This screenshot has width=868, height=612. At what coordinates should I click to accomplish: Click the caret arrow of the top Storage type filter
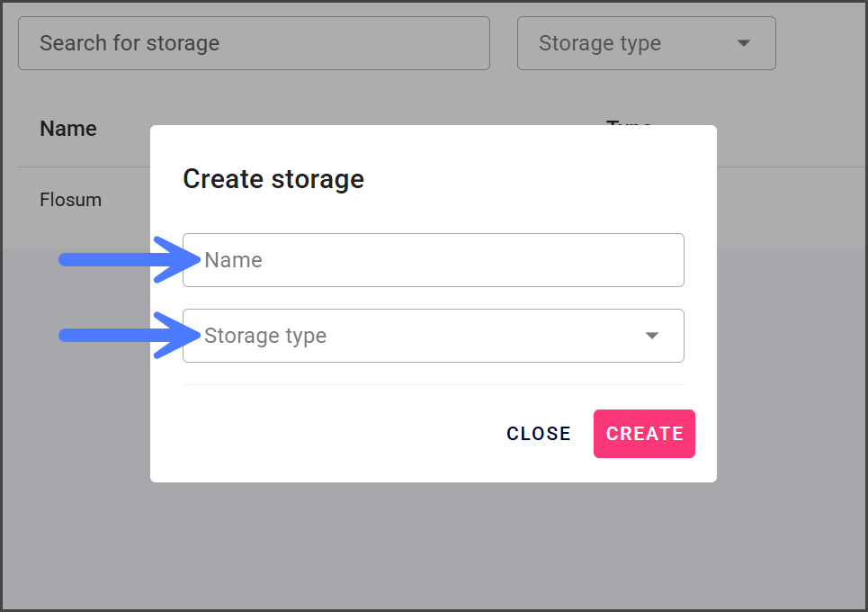[x=743, y=43]
